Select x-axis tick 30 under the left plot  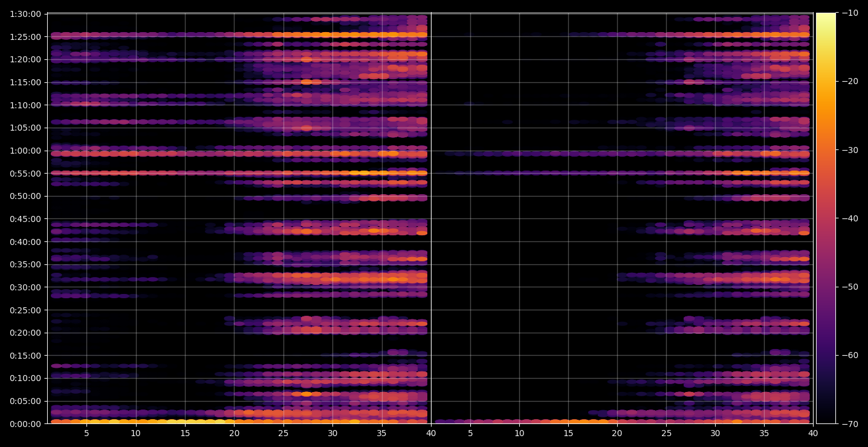coord(332,433)
